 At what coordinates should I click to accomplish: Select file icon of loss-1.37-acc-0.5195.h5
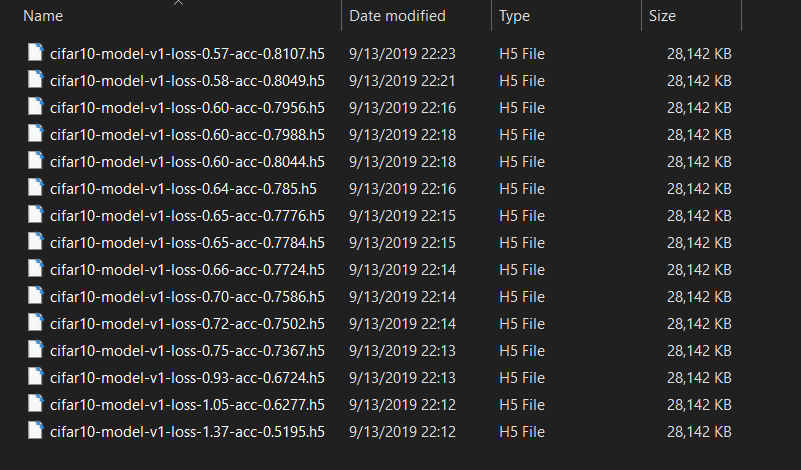pyautogui.click(x=35, y=431)
